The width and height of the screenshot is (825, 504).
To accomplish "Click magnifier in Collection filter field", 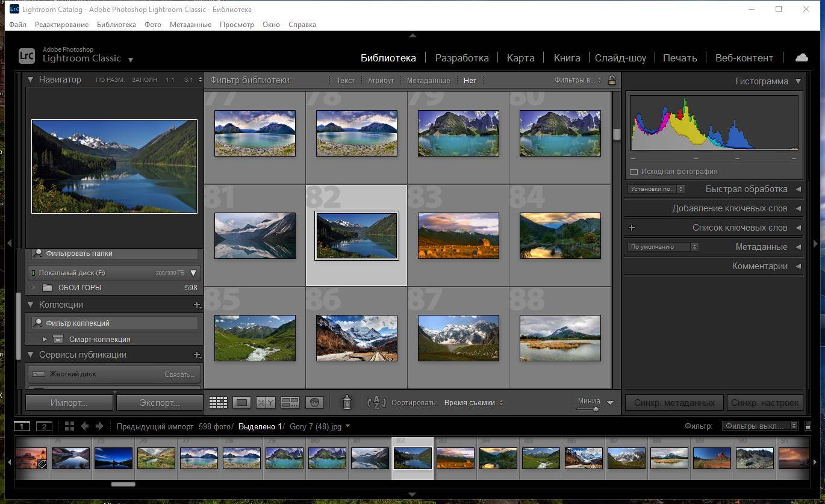I will point(38,323).
